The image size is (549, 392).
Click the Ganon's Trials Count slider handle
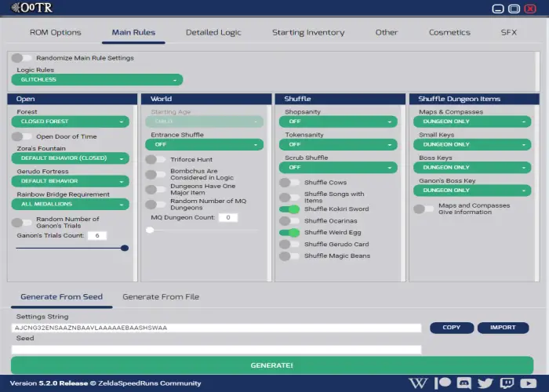[125, 249]
